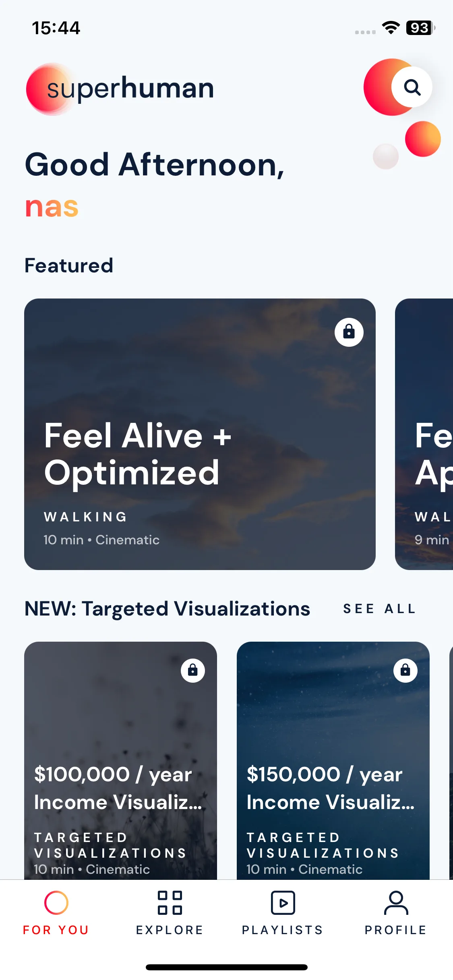Viewport: 453px width, 980px height.
Task: Tap the Wi-Fi status icon
Action: coord(391,28)
